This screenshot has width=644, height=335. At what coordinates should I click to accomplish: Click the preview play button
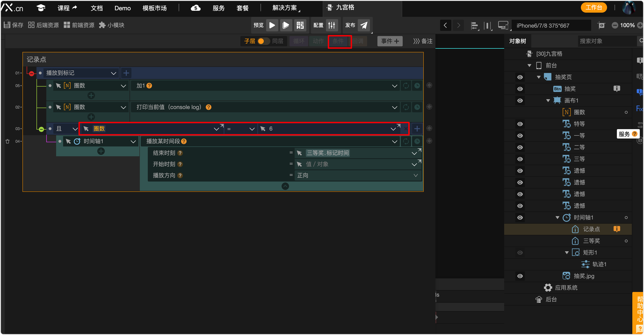[272, 25]
